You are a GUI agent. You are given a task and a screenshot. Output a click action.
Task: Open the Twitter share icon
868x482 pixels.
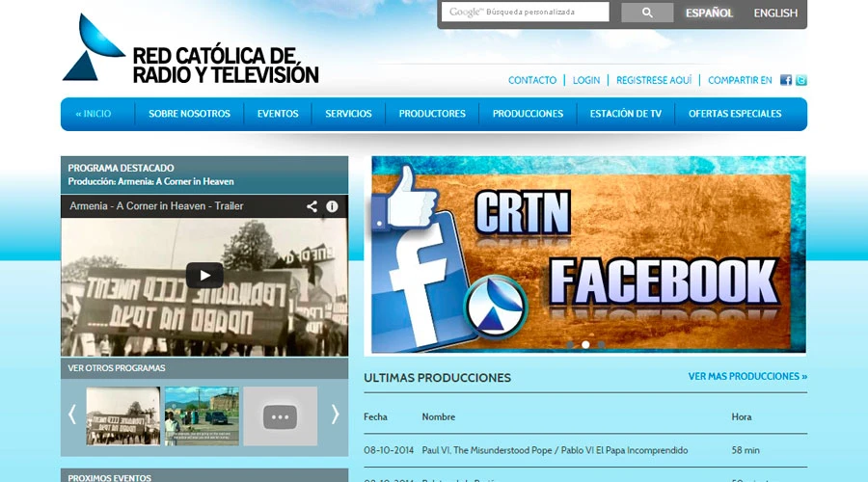click(x=800, y=80)
